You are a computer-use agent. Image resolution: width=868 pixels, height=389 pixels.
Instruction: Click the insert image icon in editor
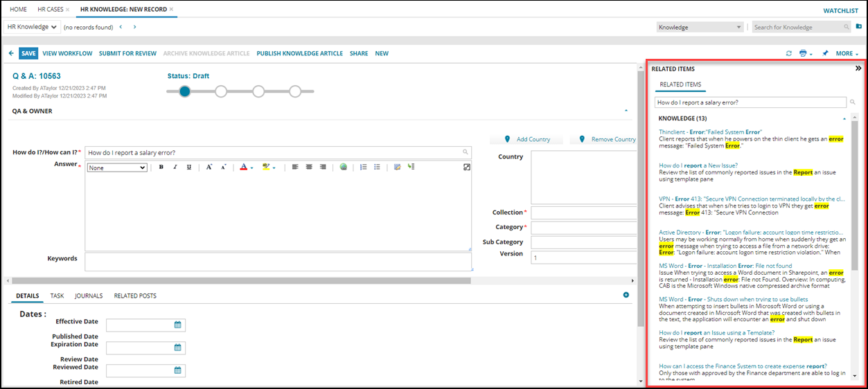(x=397, y=167)
